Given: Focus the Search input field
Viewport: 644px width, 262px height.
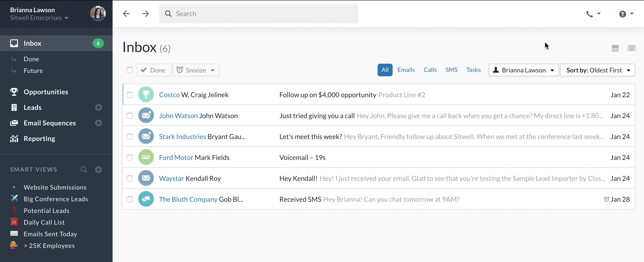Looking at the screenshot, I should pyautogui.click(x=258, y=14).
